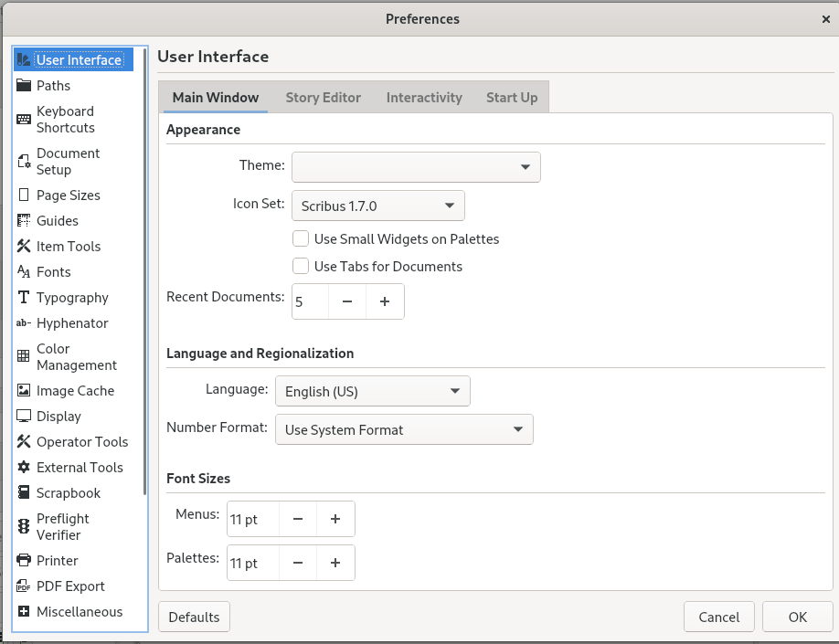Enable Use Small Widgets on Palettes
Viewport: 839px width, 644px height.
(300, 239)
